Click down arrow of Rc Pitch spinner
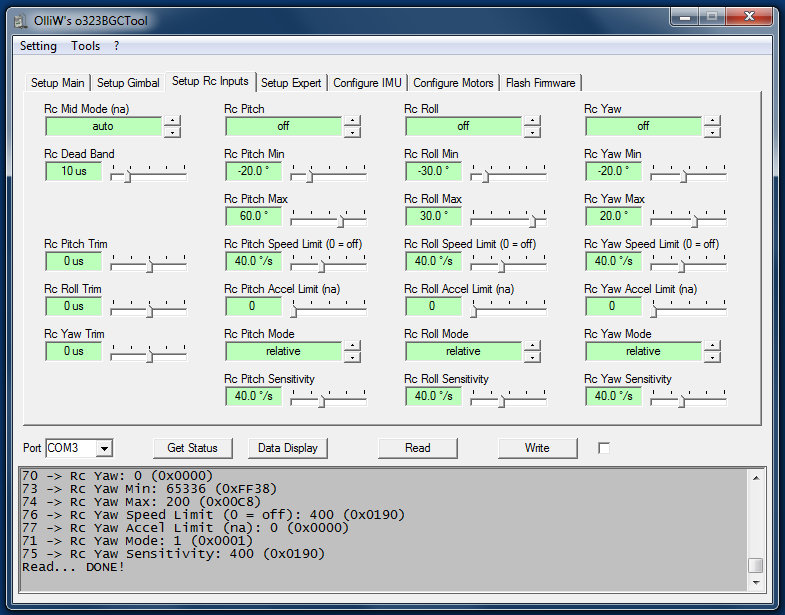The width and height of the screenshot is (785, 615). (352, 132)
